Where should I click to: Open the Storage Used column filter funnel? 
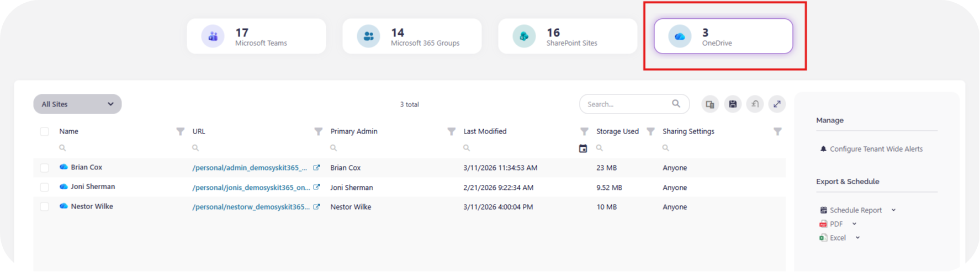click(650, 131)
